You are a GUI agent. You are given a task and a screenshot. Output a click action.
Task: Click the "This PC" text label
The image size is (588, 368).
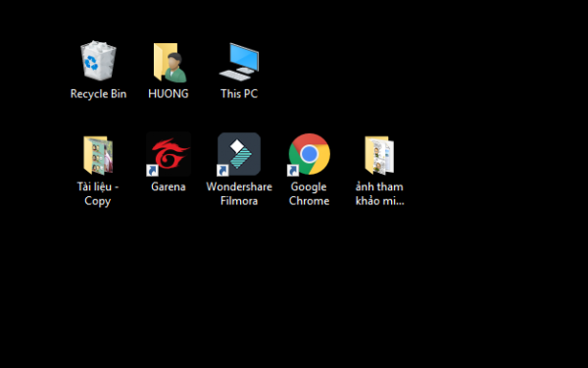239,93
